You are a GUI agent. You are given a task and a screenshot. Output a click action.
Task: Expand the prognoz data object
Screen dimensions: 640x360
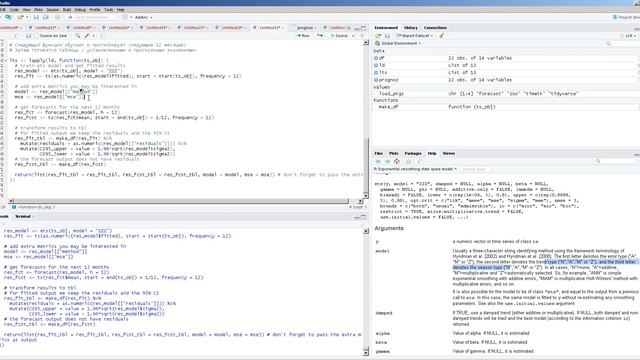click(376, 80)
